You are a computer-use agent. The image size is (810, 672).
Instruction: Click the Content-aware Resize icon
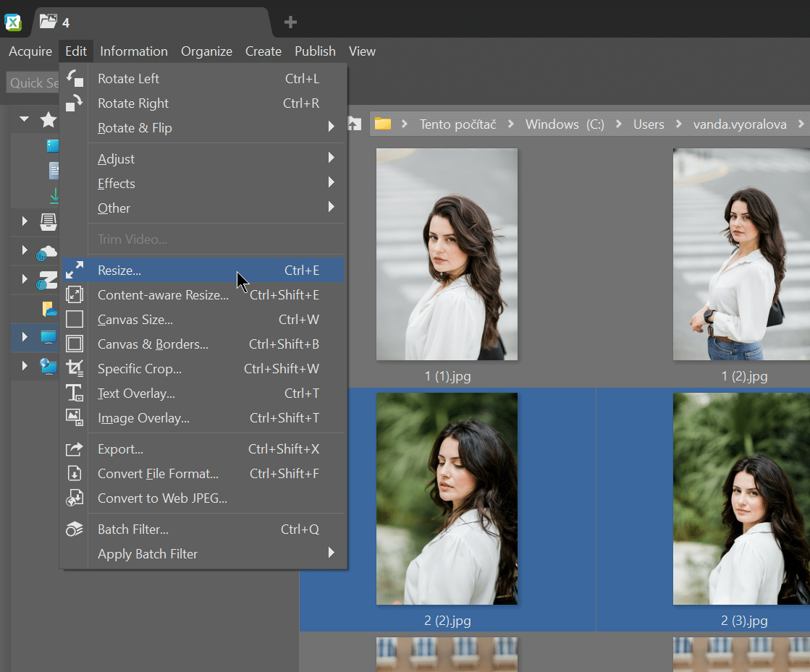click(x=75, y=295)
